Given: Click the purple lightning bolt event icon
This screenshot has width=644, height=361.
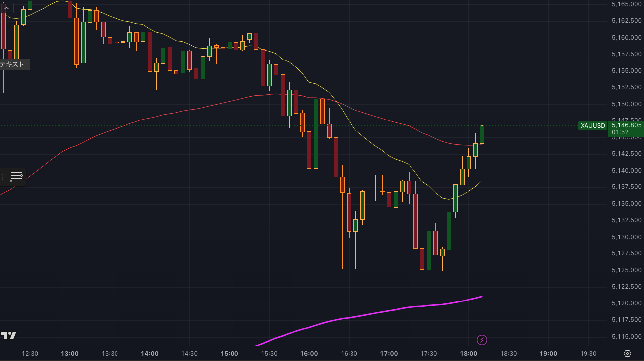Looking at the screenshot, I should (482, 340).
